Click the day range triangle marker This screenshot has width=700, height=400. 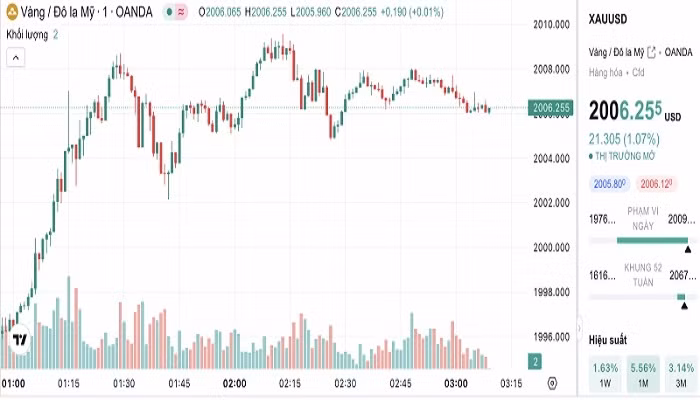688,250
